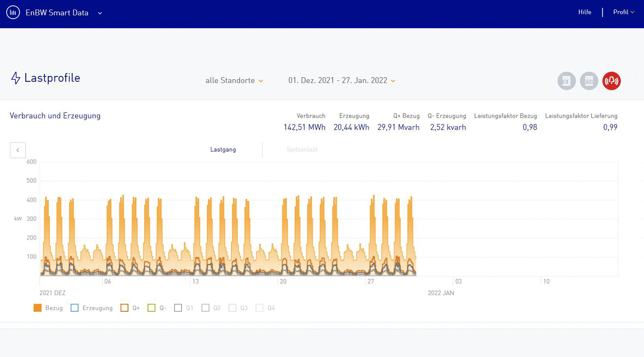Toggle the Erzeugung series checkbox
This screenshot has height=357, width=644.
[x=74, y=308]
